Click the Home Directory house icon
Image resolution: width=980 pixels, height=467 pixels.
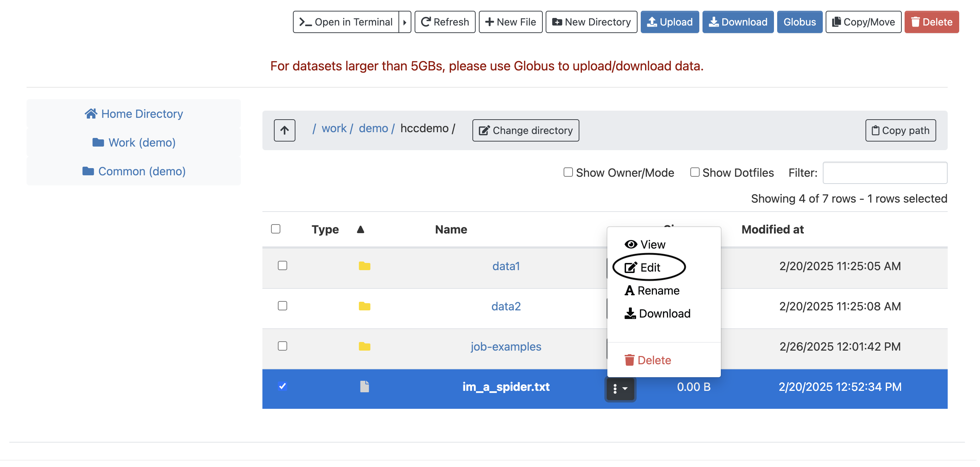coord(90,114)
